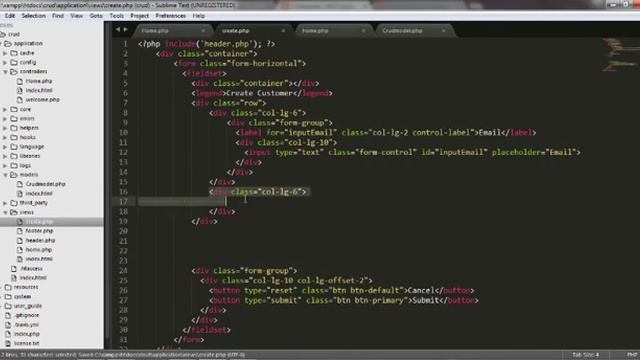Close the capitalized Home.php tab

tap(203, 31)
